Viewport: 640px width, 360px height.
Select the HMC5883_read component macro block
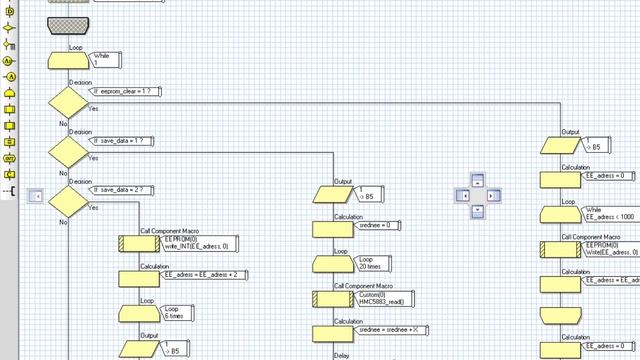click(x=333, y=299)
